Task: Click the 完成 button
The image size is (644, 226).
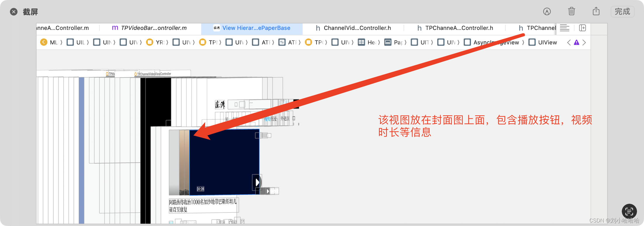Action: pos(622,11)
